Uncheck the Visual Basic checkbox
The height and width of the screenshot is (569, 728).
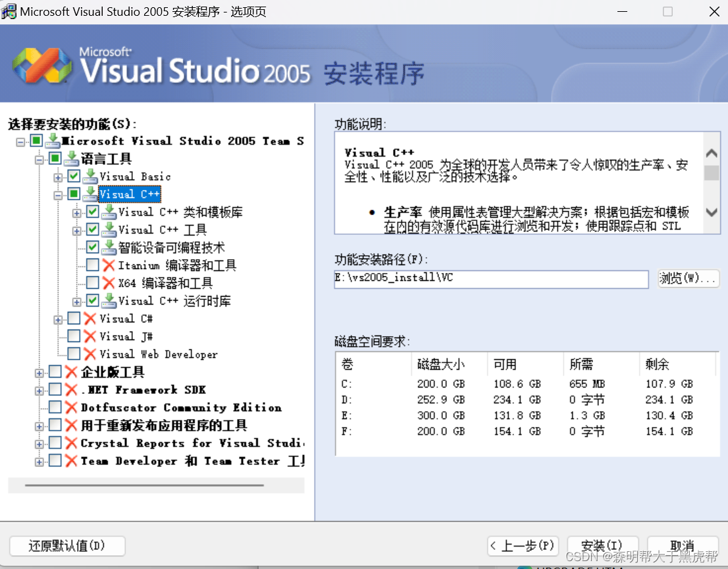point(75,176)
